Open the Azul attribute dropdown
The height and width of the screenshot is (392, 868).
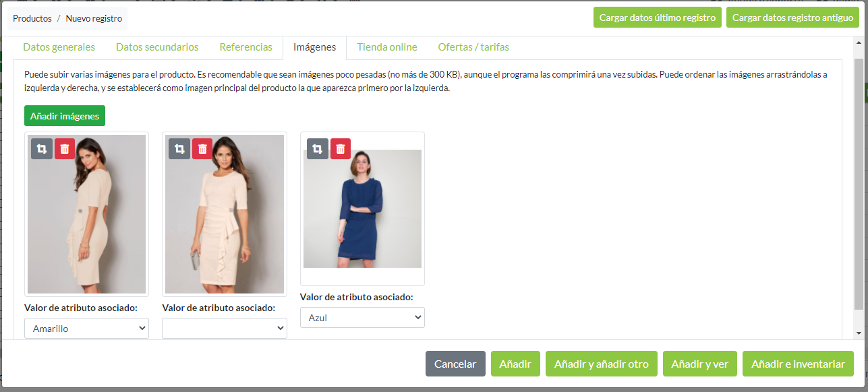click(x=362, y=318)
